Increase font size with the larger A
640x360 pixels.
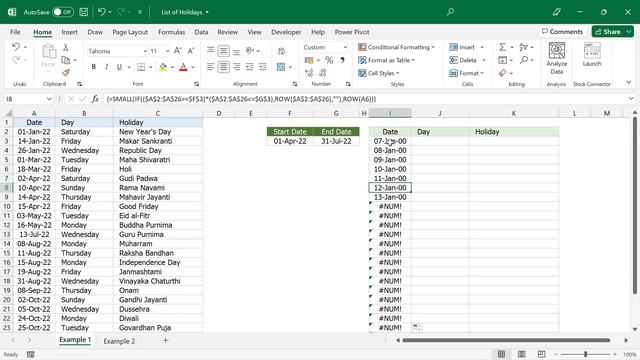click(178, 51)
